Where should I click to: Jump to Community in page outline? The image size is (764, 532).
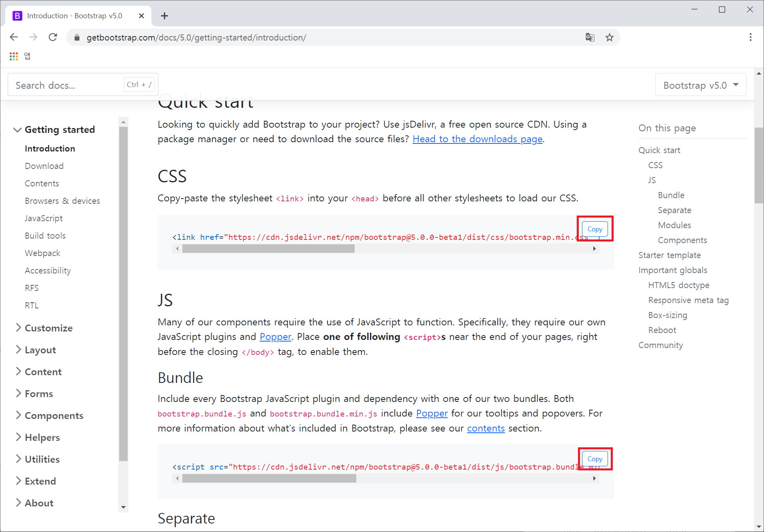tap(661, 345)
